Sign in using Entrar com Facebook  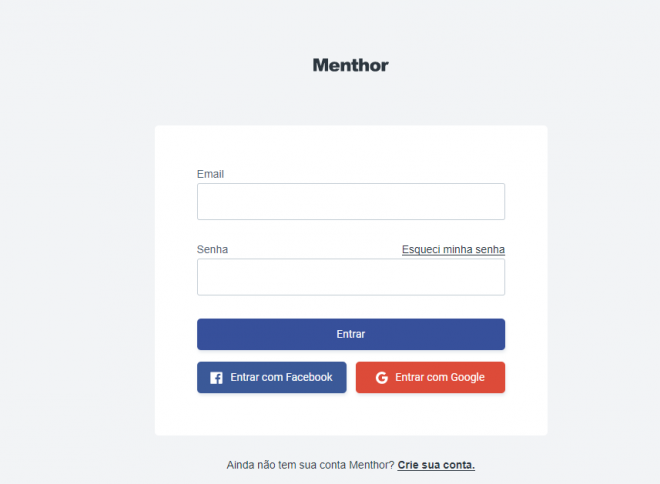coord(272,378)
